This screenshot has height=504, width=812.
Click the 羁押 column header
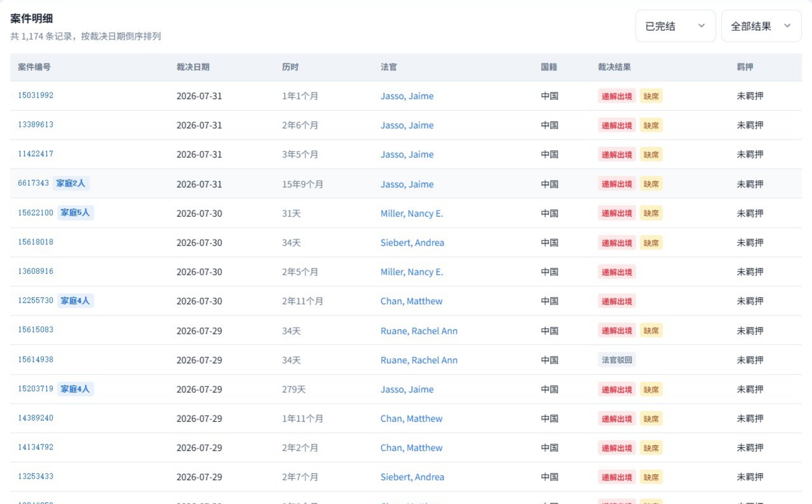[745, 67]
